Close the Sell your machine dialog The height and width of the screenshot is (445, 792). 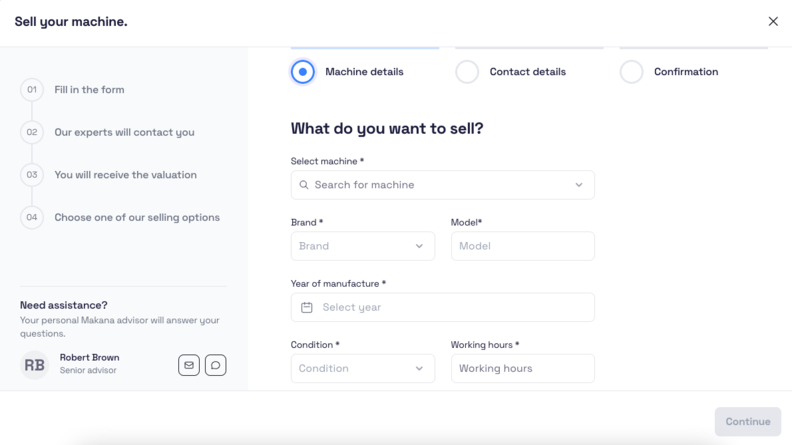click(773, 21)
